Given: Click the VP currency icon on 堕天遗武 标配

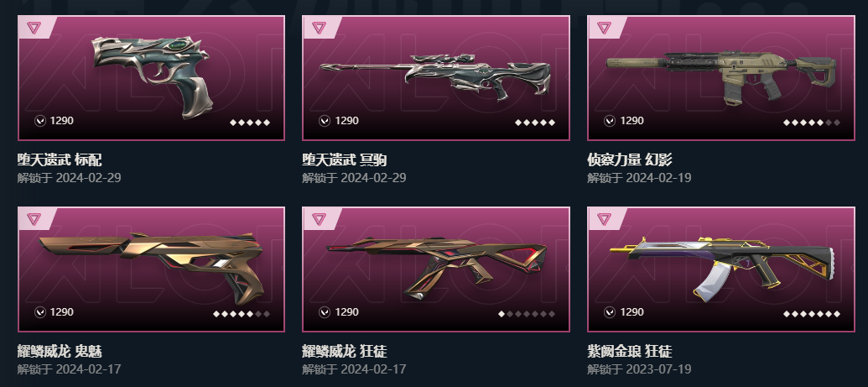Looking at the screenshot, I should point(40,121).
